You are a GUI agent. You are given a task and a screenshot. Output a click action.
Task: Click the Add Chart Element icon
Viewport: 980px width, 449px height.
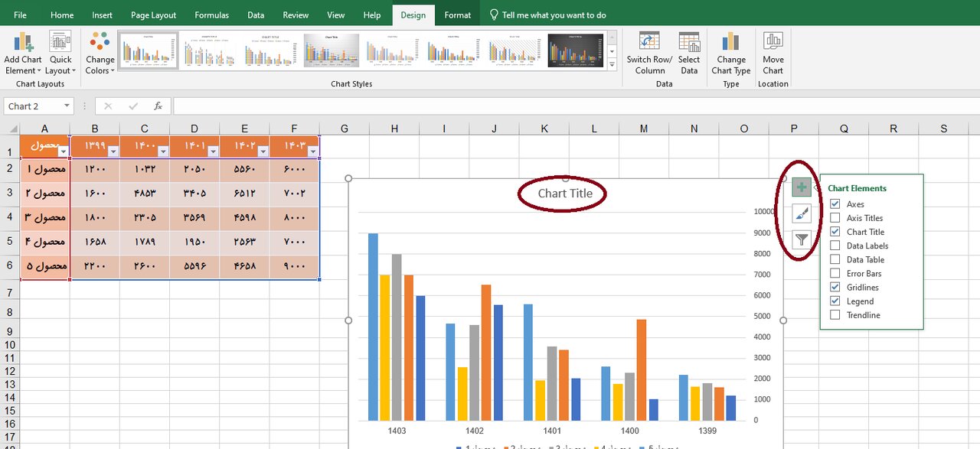click(23, 43)
